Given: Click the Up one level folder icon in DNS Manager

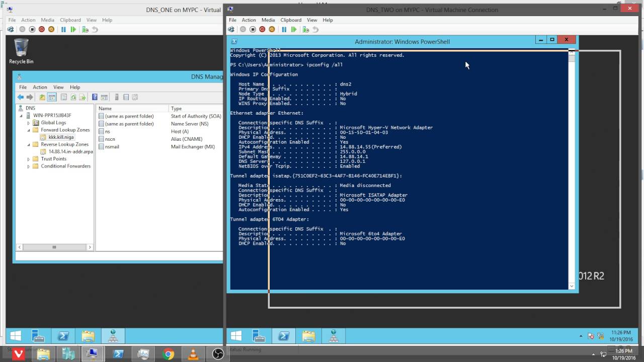Looking at the screenshot, I should [x=42, y=97].
